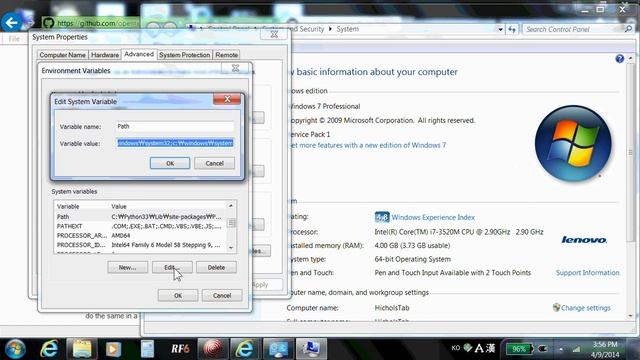Screen dimensions: 640x360
Task: Open Windows Explorer folder taskbar icon
Action: tap(82, 349)
